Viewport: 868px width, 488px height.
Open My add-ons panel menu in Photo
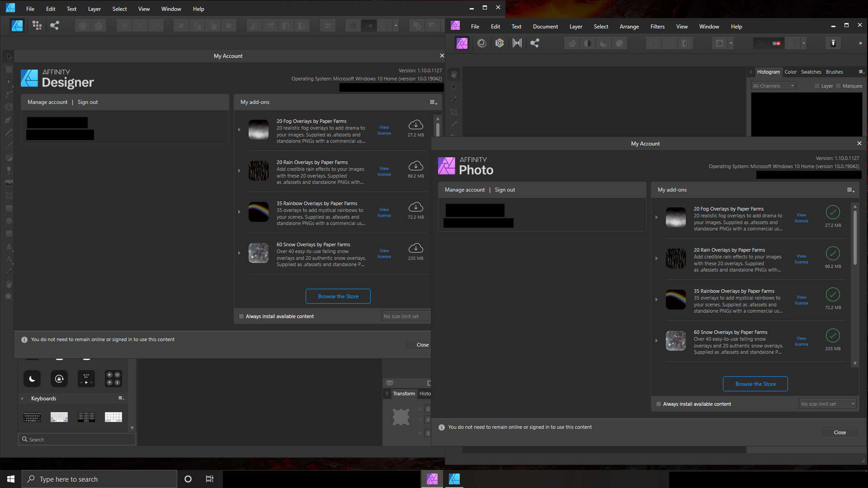(x=850, y=190)
